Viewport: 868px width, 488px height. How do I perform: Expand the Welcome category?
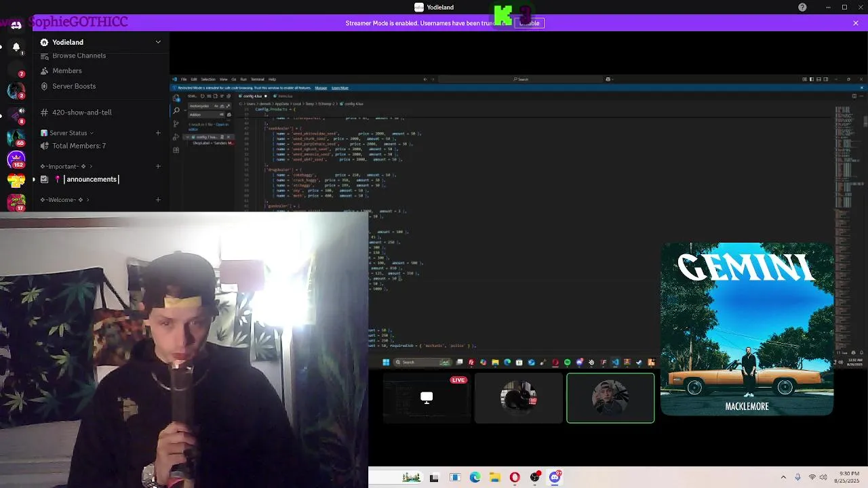(x=65, y=199)
